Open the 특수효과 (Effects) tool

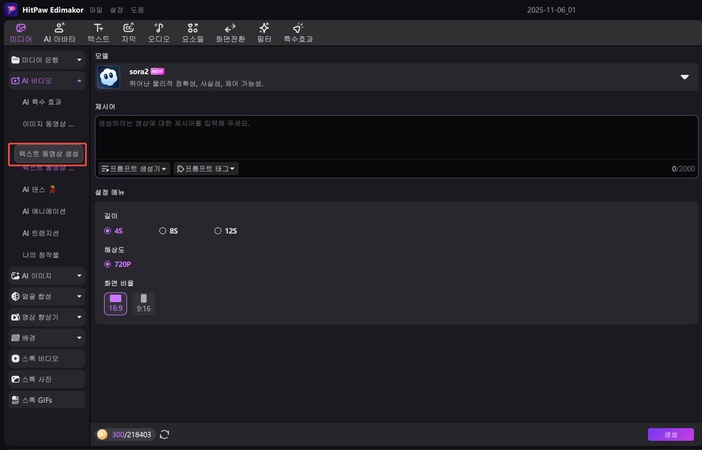pyautogui.click(x=298, y=33)
